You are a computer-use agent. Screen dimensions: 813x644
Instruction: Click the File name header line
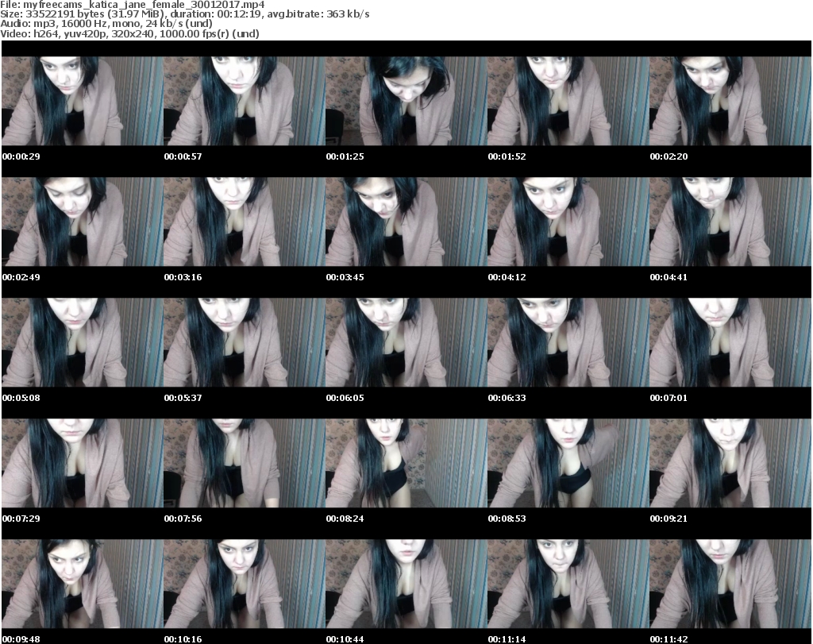pos(133,5)
